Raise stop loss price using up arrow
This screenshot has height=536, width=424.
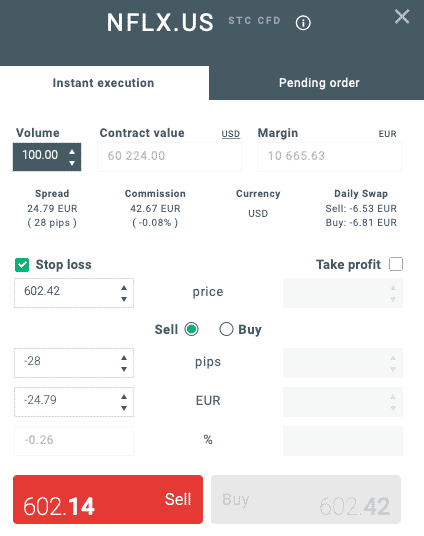[x=124, y=288]
